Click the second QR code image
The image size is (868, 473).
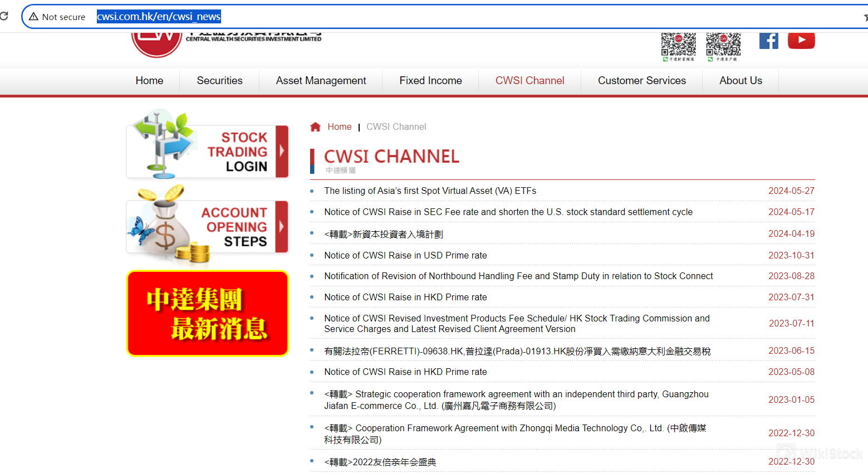723,45
